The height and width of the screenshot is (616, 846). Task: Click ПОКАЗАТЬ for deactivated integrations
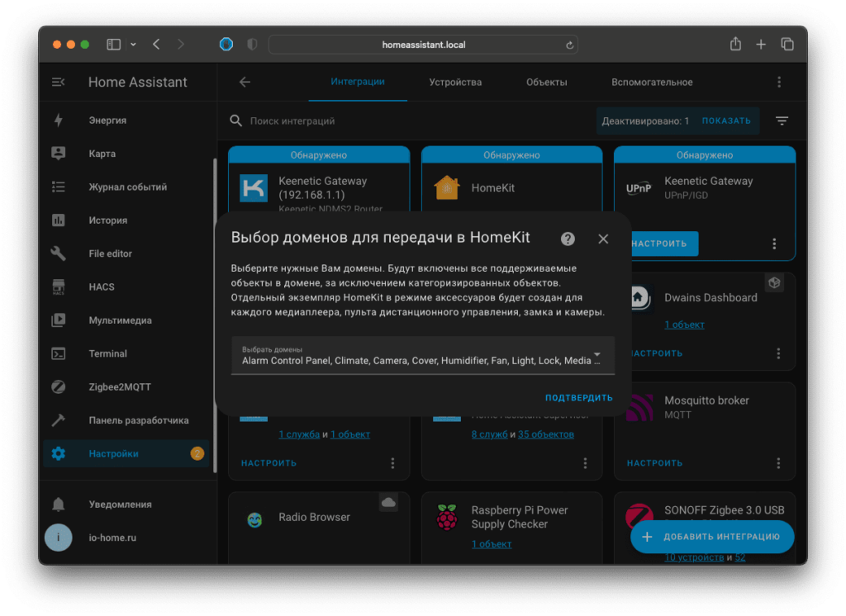click(x=726, y=121)
